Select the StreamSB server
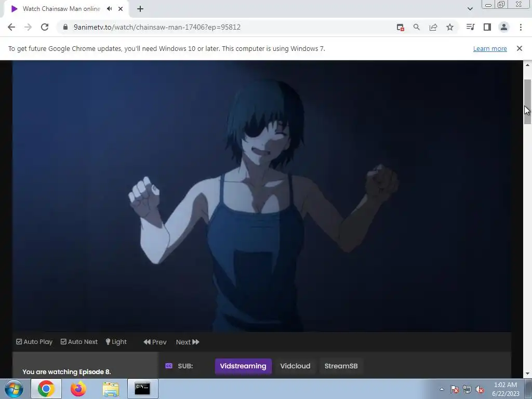532x399 pixels. tap(341, 366)
